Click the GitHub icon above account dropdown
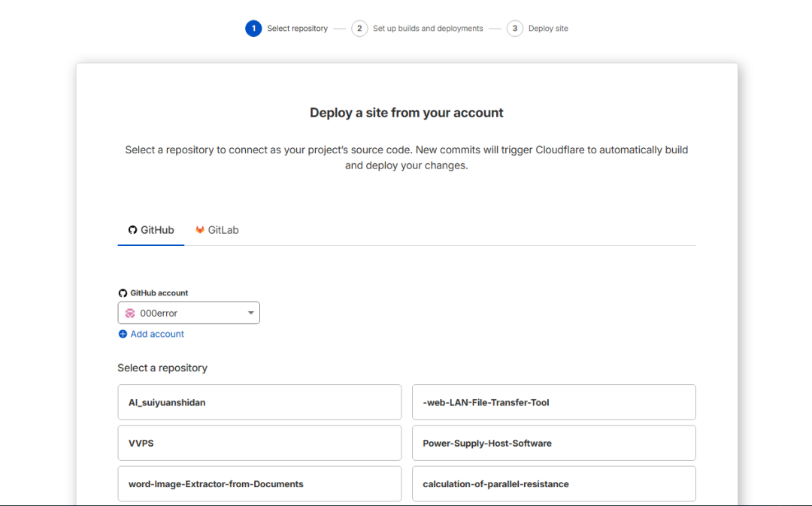The height and width of the screenshot is (506, 812). [123, 293]
